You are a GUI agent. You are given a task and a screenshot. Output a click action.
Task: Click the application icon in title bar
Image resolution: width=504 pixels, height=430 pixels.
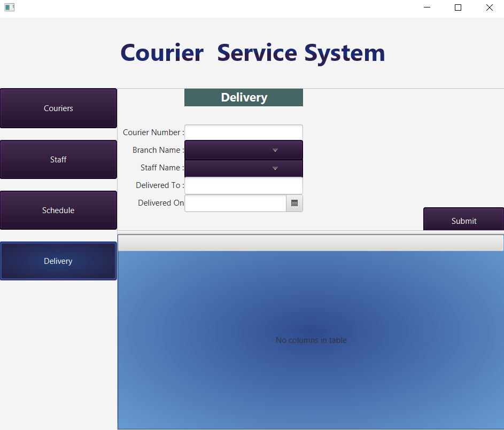click(9, 8)
